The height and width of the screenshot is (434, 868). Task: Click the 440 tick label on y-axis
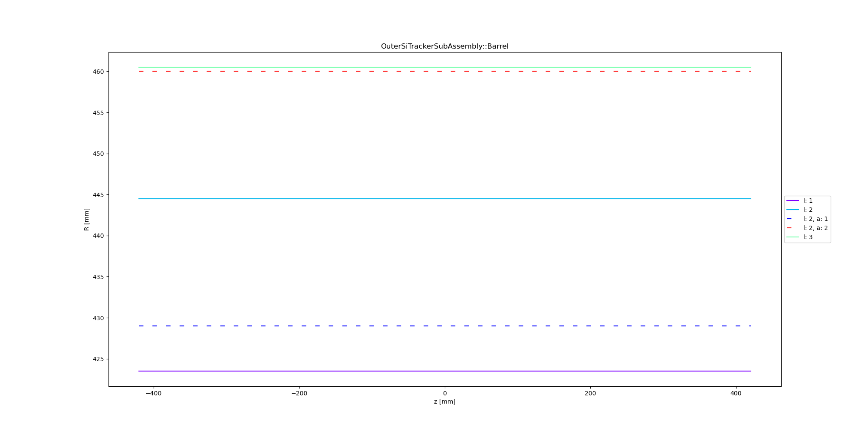point(98,236)
